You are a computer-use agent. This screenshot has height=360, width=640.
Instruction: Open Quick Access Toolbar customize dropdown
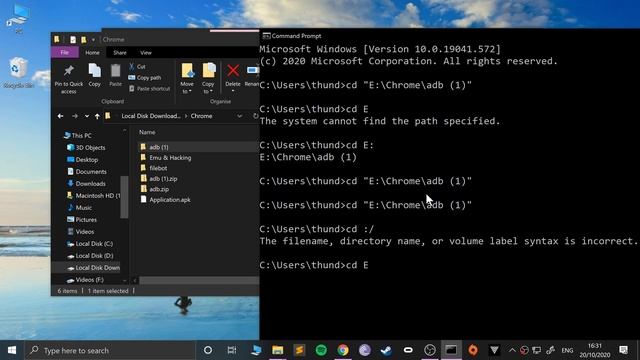[x=93, y=40]
